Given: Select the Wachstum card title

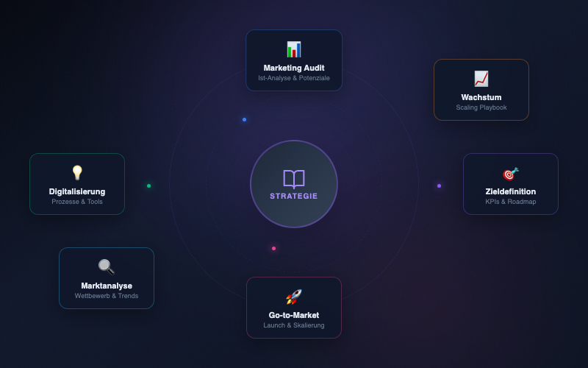Looking at the screenshot, I should click(481, 97).
